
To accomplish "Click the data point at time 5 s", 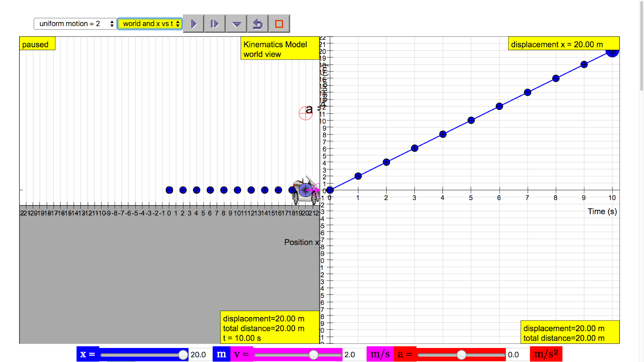I will click(471, 120).
